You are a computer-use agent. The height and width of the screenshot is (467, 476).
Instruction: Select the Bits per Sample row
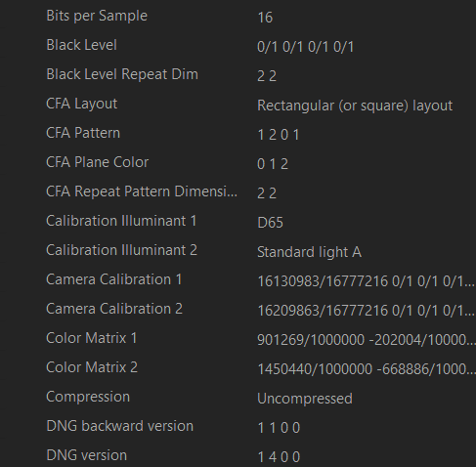click(x=238, y=17)
